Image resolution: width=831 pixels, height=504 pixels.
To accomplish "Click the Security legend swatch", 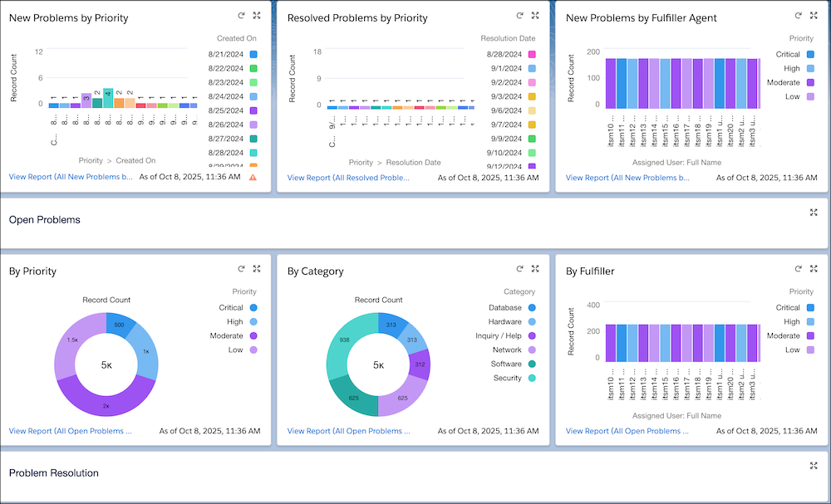I will [x=532, y=378].
